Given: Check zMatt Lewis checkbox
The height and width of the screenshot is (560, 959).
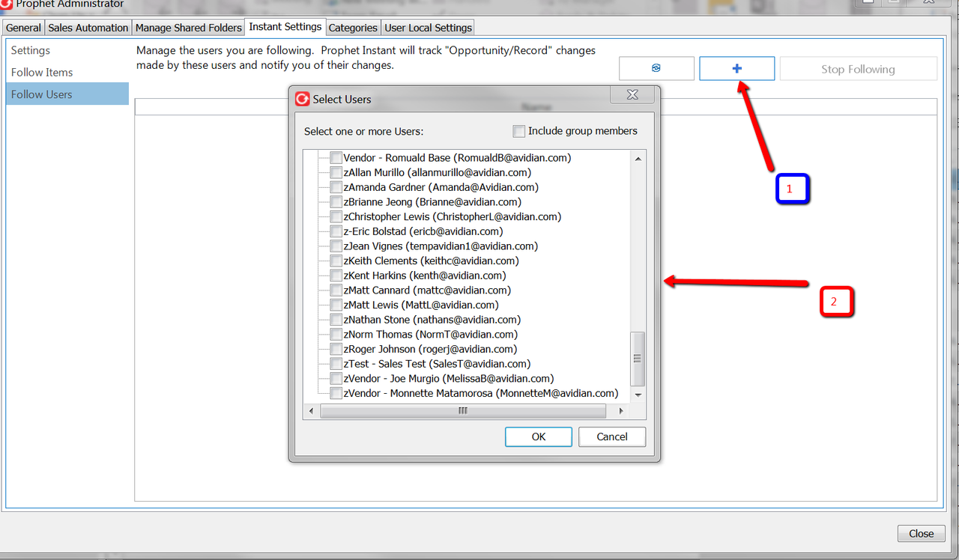Looking at the screenshot, I should pos(336,305).
